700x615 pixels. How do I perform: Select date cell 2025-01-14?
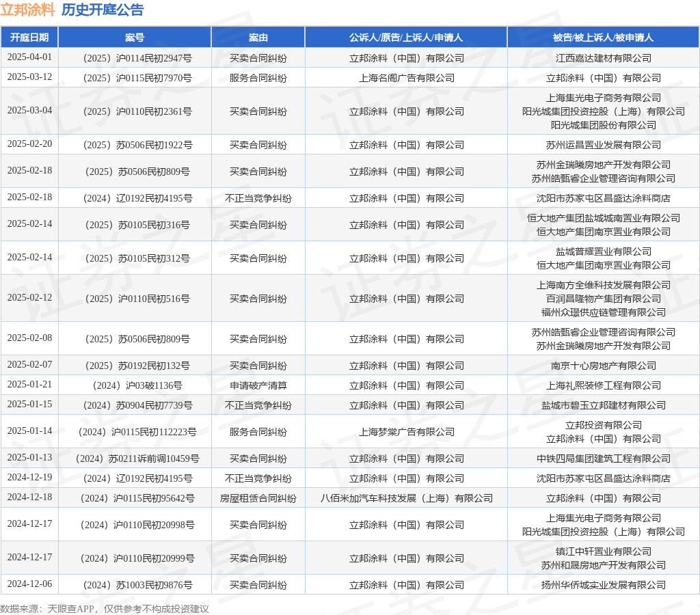point(29,430)
